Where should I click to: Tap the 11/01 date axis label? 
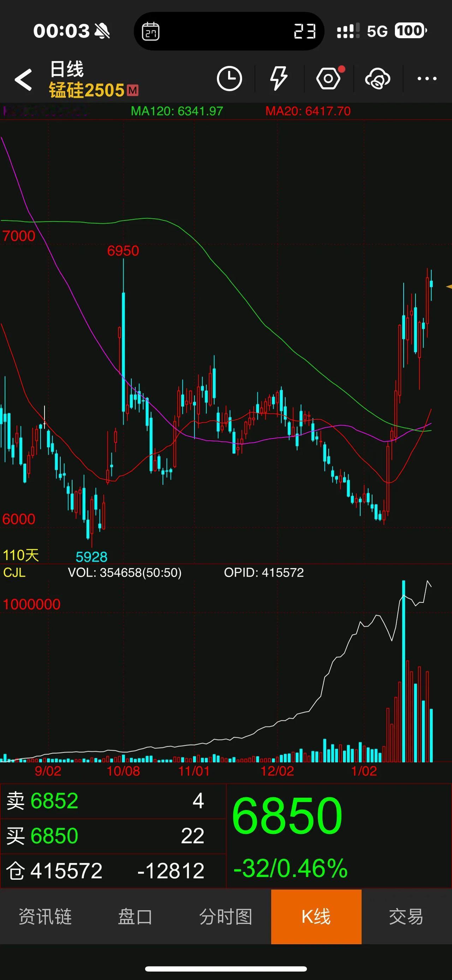[194, 771]
